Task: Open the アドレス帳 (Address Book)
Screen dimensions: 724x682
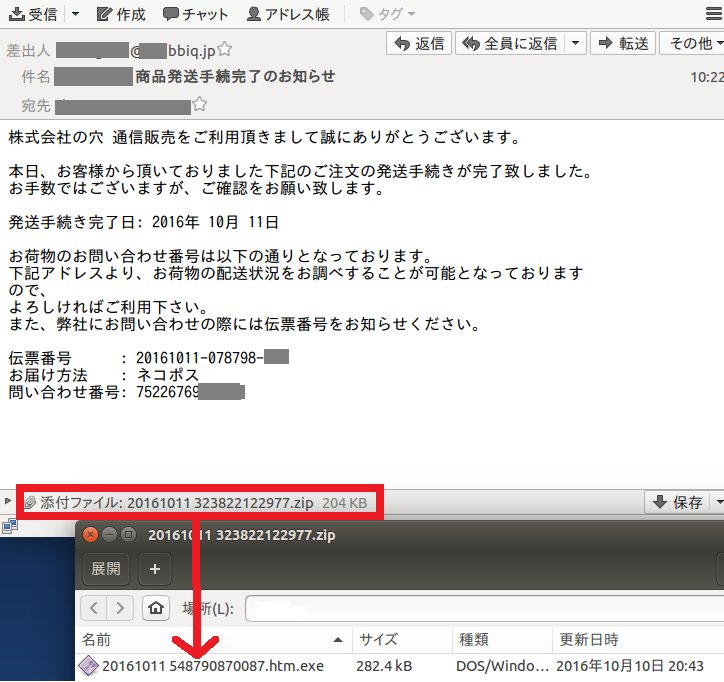Action: pyautogui.click(x=289, y=14)
